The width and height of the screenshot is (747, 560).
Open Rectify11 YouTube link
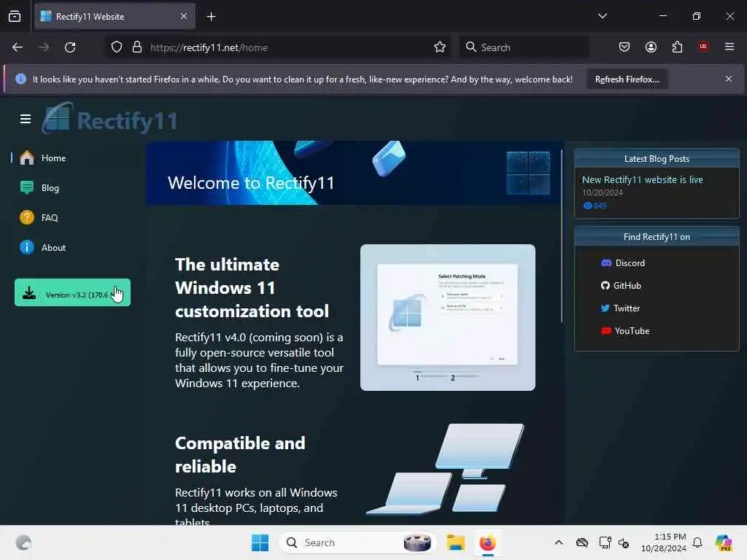[x=625, y=331]
